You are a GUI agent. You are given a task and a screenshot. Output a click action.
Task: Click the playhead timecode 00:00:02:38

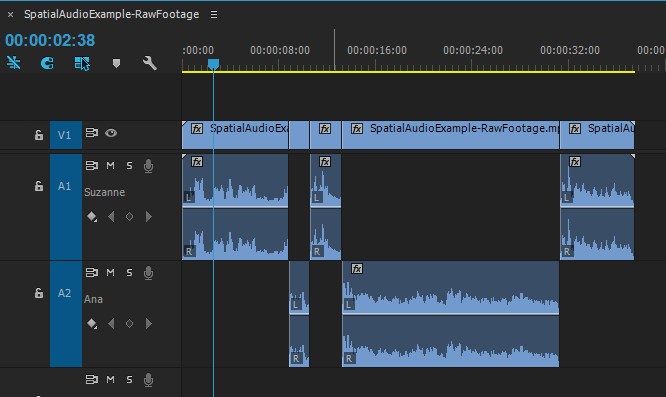50,40
